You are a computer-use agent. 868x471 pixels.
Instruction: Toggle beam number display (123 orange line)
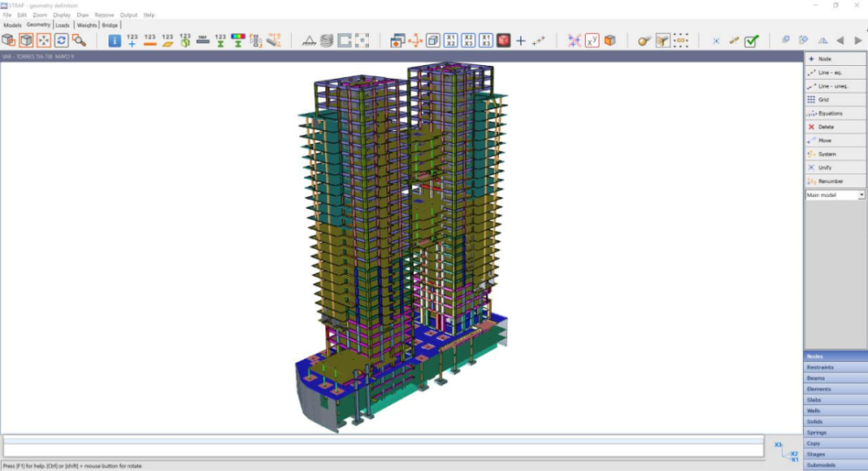[150, 41]
